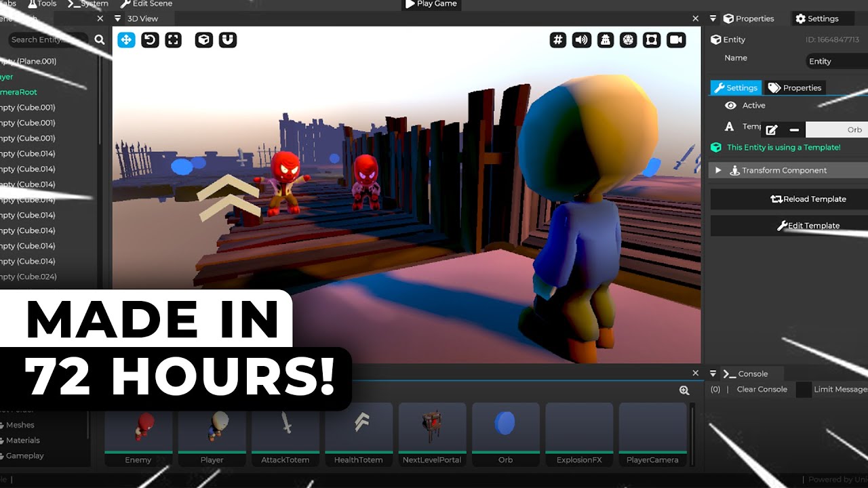
Task: Select the Enemy asset thumbnail
Action: tap(138, 434)
